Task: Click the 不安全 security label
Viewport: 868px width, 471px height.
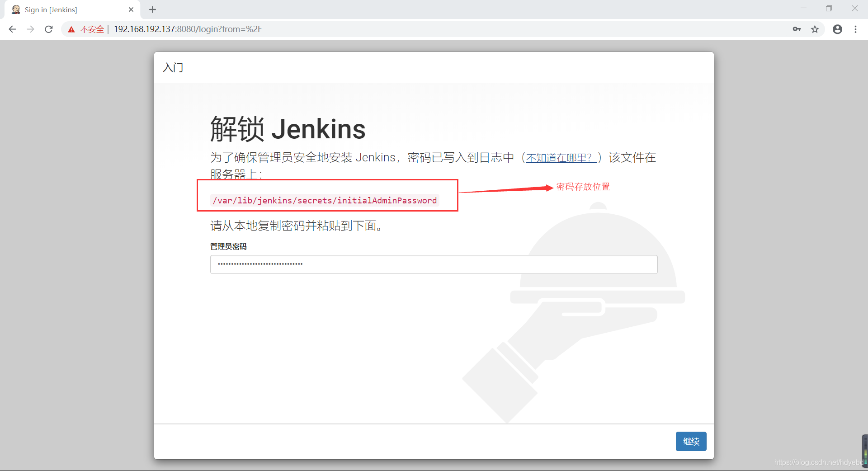Action: [x=92, y=29]
